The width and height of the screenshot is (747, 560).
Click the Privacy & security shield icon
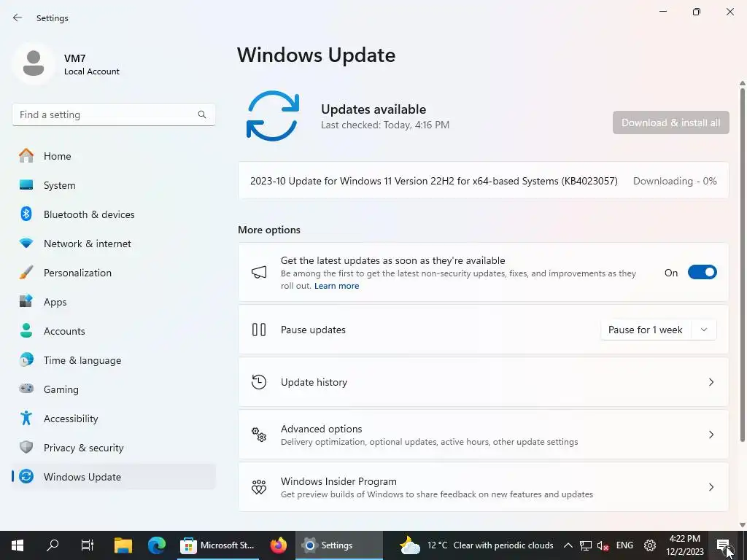pyautogui.click(x=26, y=447)
